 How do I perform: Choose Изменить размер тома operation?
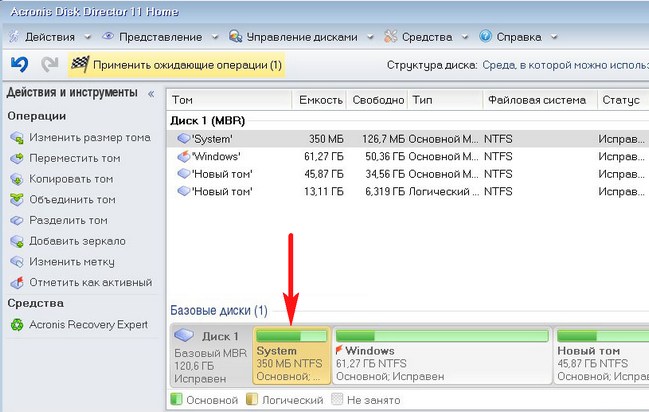[90, 137]
